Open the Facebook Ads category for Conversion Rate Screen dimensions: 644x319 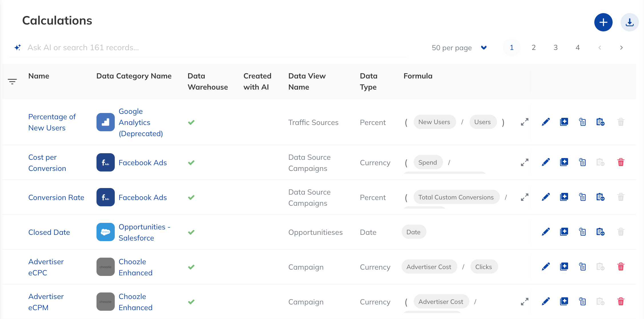coord(142,197)
